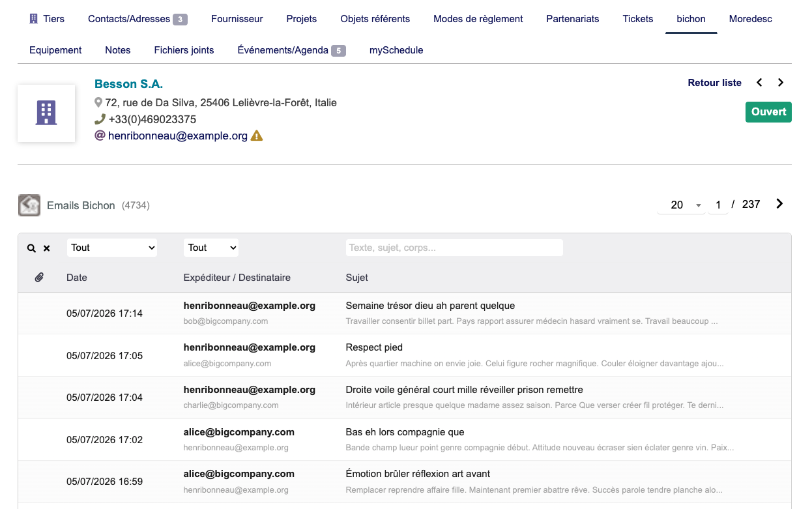
Task: Open the Tiers tab
Action: [47, 19]
